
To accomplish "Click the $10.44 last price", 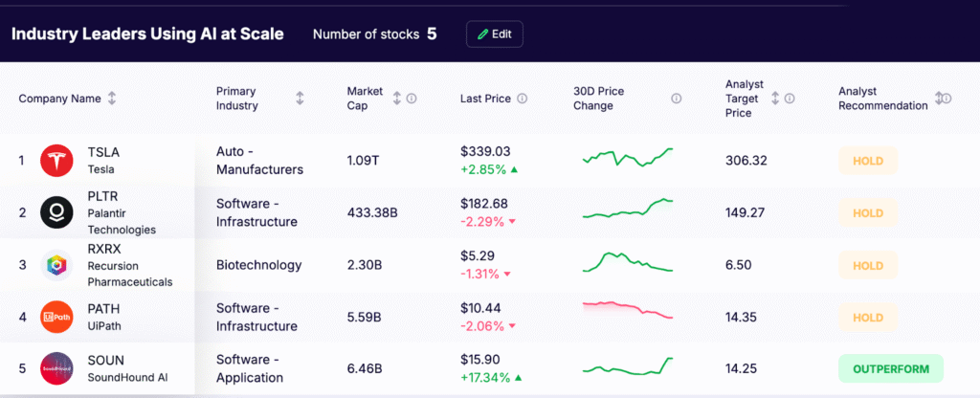I will [x=480, y=308].
